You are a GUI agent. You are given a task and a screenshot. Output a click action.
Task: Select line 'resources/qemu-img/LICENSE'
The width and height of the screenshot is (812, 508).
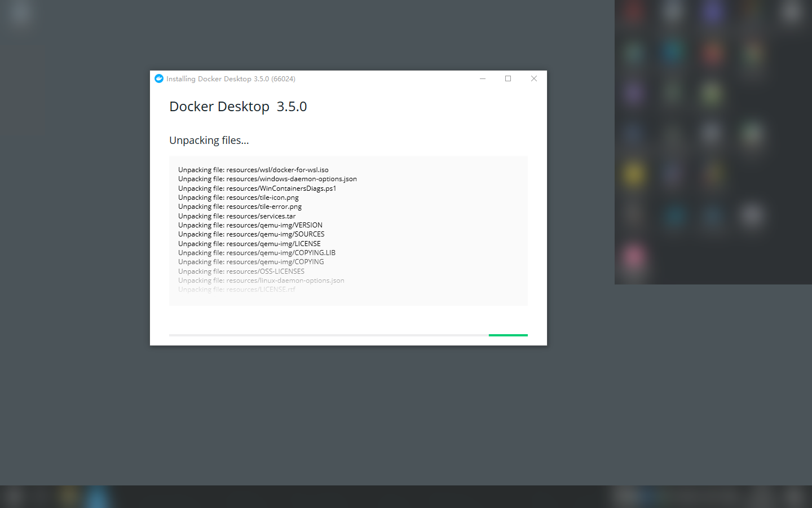coord(249,244)
